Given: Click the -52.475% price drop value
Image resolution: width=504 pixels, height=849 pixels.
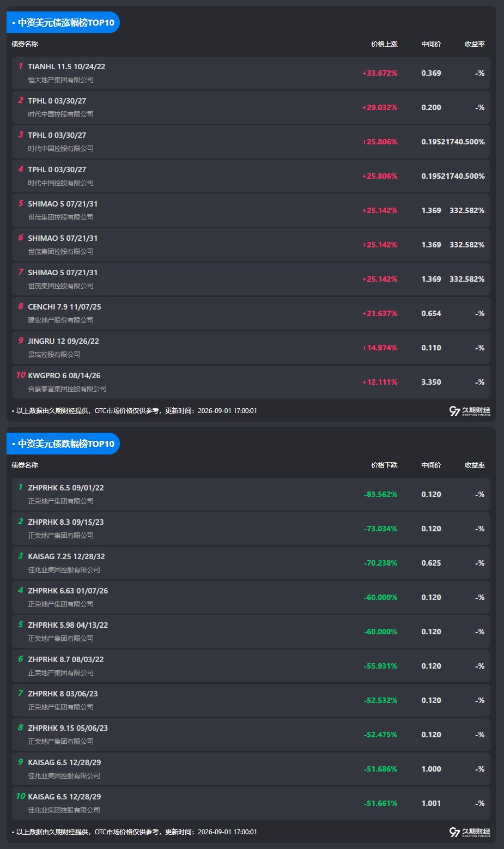Looking at the screenshot, I should 380,735.
